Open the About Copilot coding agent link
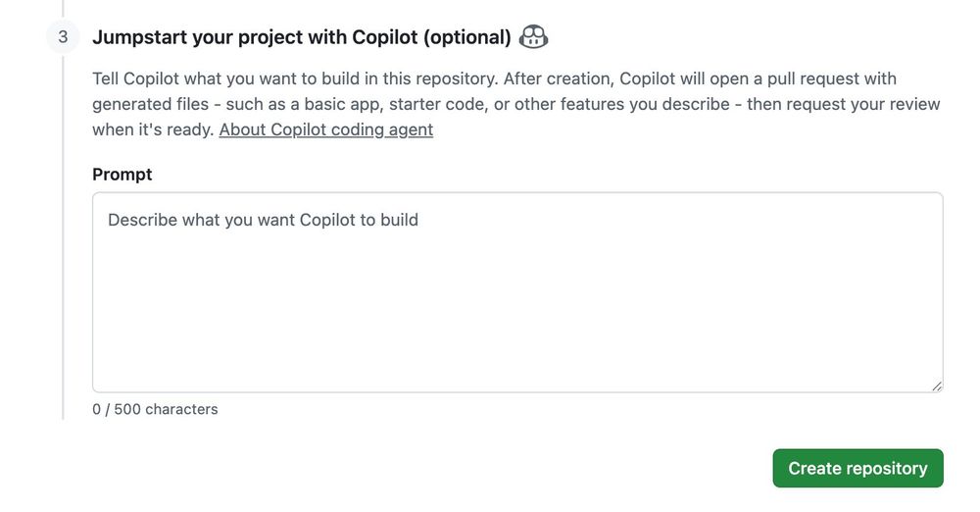 click(x=325, y=129)
